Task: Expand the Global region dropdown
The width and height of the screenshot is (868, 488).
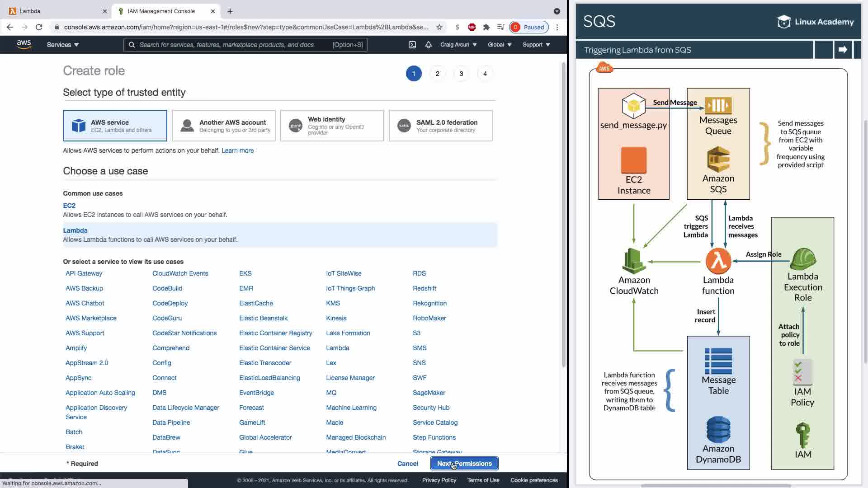Action: [499, 45]
